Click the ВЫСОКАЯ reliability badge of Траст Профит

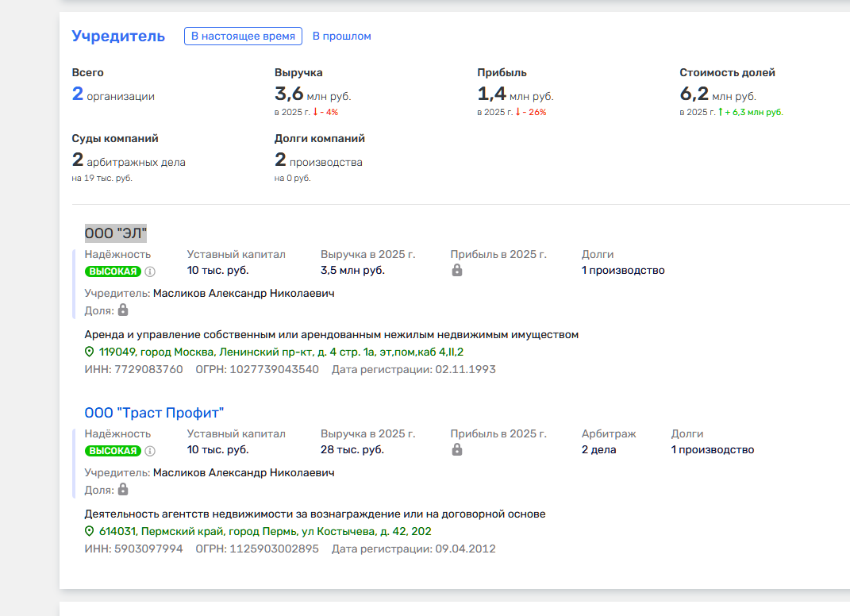[x=113, y=451]
